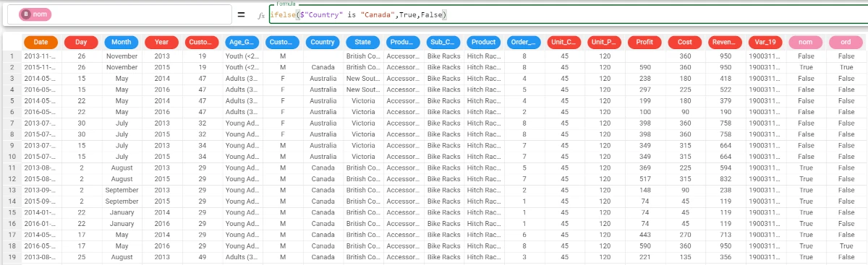The height and width of the screenshot is (265, 868).
Task: Select the Sub_C... column header
Action: [x=443, y=42]
